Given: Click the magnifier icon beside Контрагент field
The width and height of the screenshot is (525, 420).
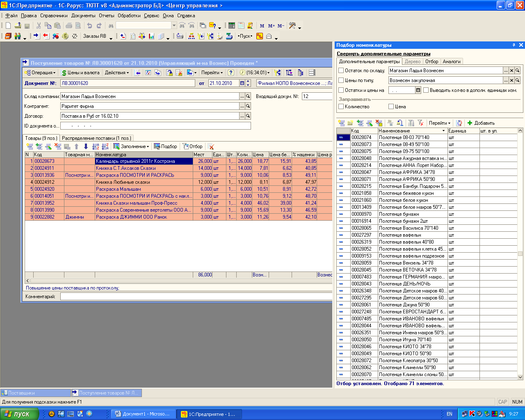Looking at the screenshot, I should tap(248, 106).
